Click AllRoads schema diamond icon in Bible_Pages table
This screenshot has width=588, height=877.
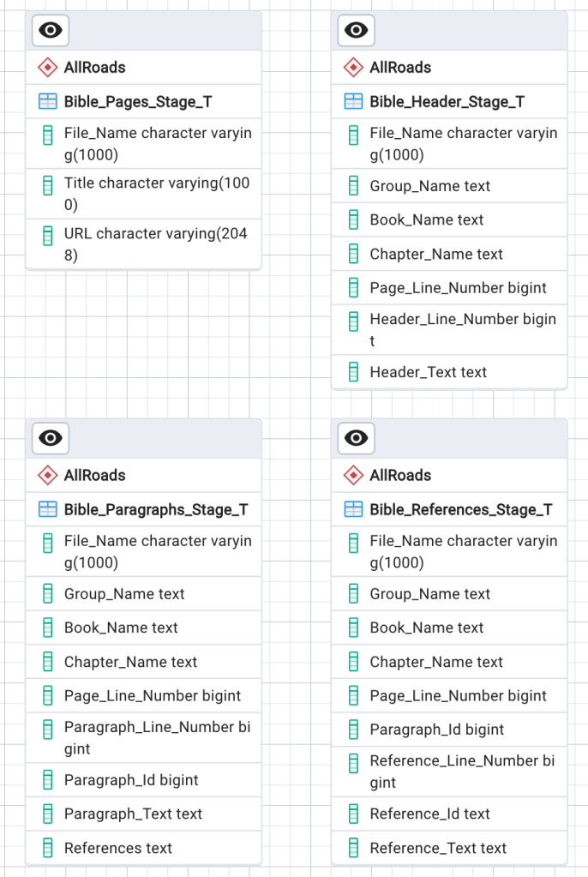point(48,68)
